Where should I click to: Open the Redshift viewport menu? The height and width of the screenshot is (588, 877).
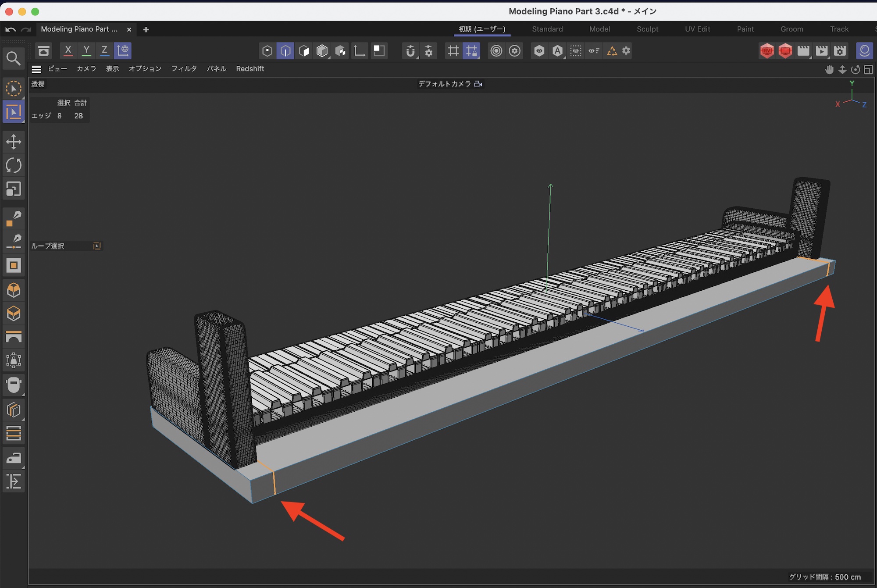250,69
